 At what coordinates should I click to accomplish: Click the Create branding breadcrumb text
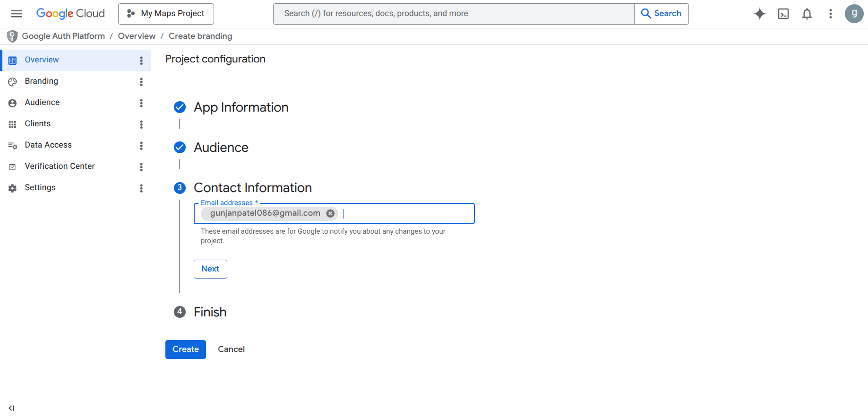pos(200,36)
